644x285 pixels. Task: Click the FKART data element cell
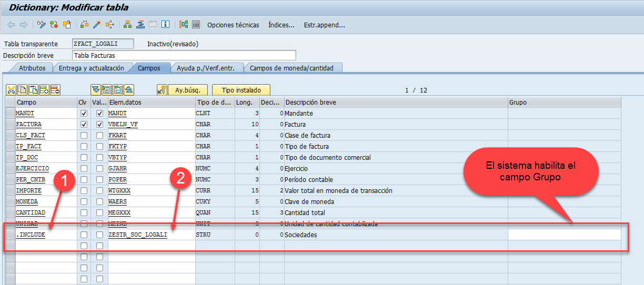pyautogui.click(x=152, y=136)
